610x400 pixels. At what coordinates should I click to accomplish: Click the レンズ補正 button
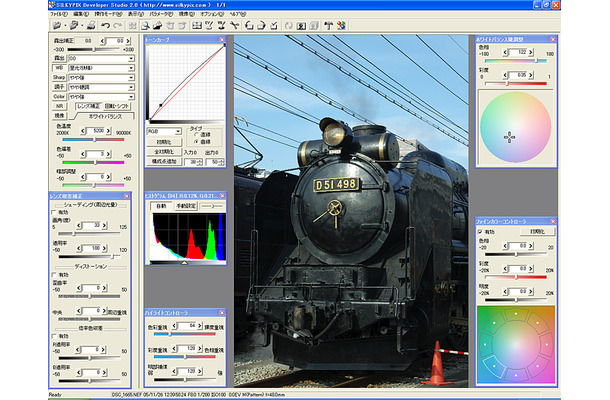tap(88, 106)
